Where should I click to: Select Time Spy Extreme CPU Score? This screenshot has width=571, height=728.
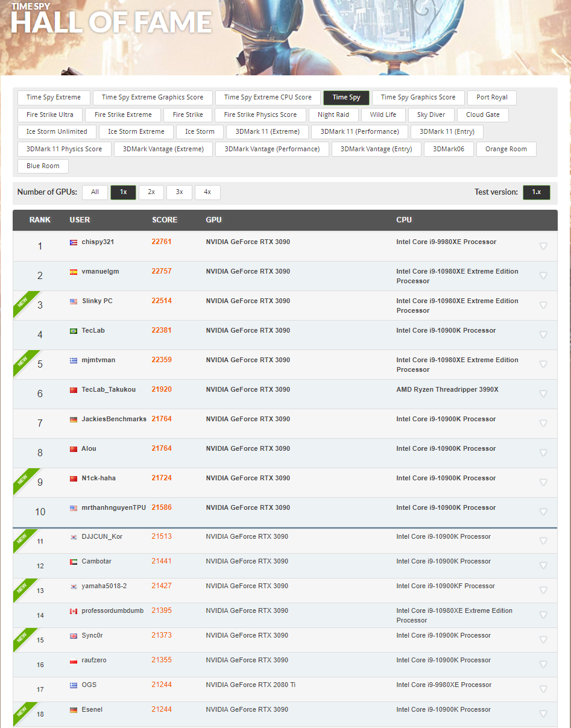point(268,98)
